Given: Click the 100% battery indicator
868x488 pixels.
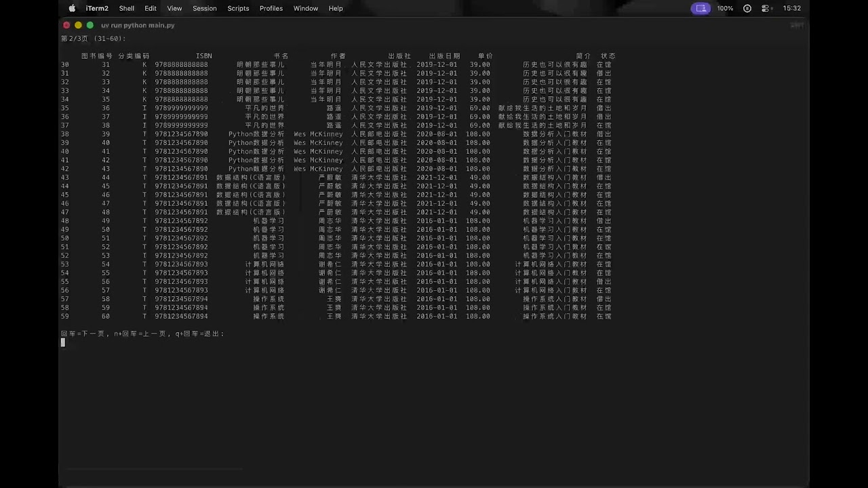Looking at the screenshot, I should pos(725,8).
